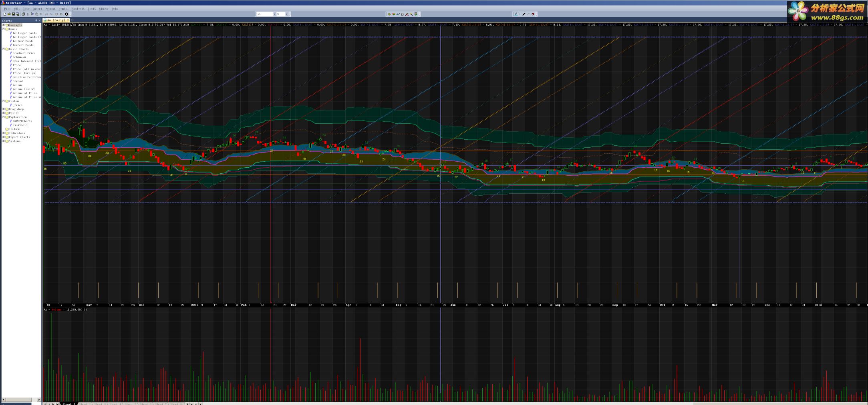
Task: Collapse the Basic Charts folder
Action: click(3, 49)
